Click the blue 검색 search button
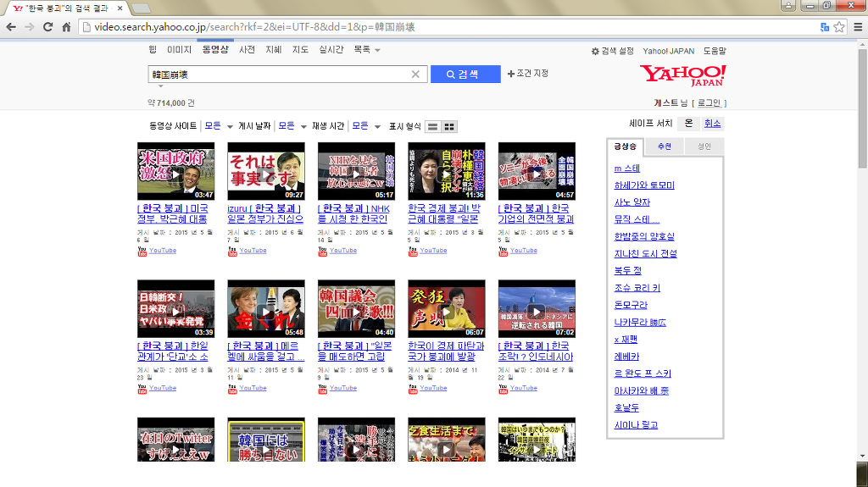Viewport: 868px width, 487px height. [465, 75]
